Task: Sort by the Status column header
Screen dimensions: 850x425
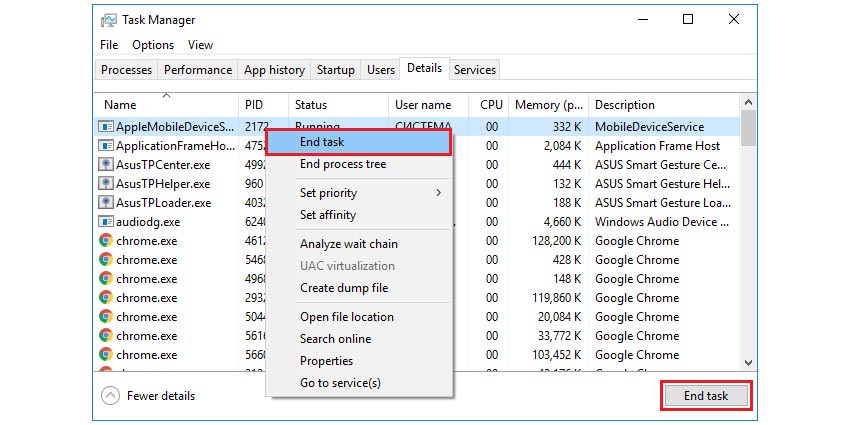Action: tap(338, 105)
